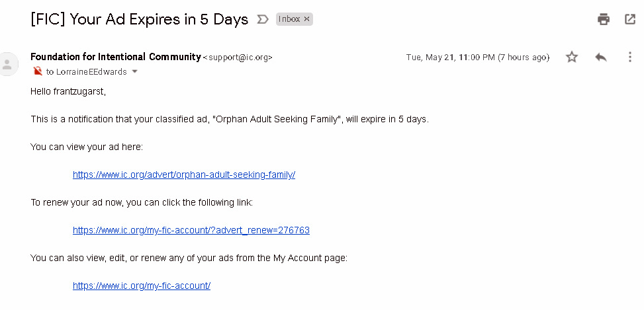Expand recipient details arrow beside LorraineEEdwards

point(135,71)
